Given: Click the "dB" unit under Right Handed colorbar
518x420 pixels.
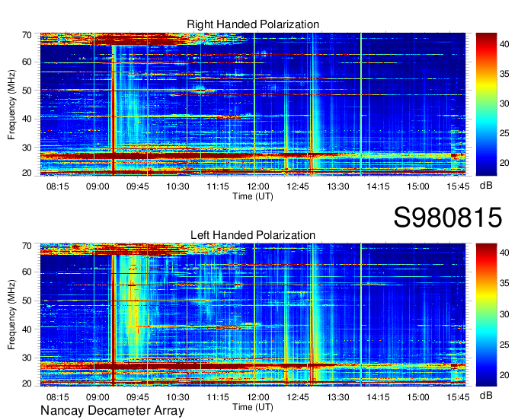Looking at the screenshot, I should [x=486, y=186].
